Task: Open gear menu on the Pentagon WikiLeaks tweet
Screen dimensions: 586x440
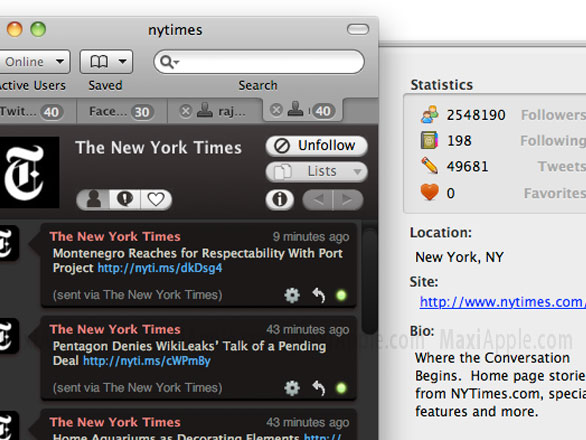Action: 292,388
